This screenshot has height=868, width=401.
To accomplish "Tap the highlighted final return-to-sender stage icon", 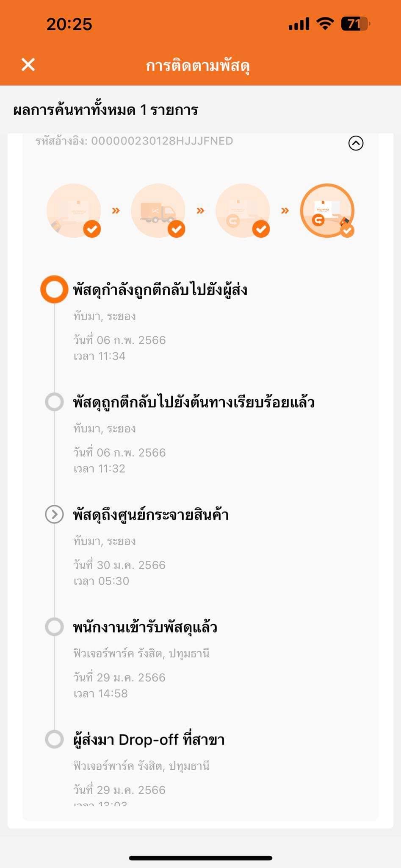I will click(327, 211).
